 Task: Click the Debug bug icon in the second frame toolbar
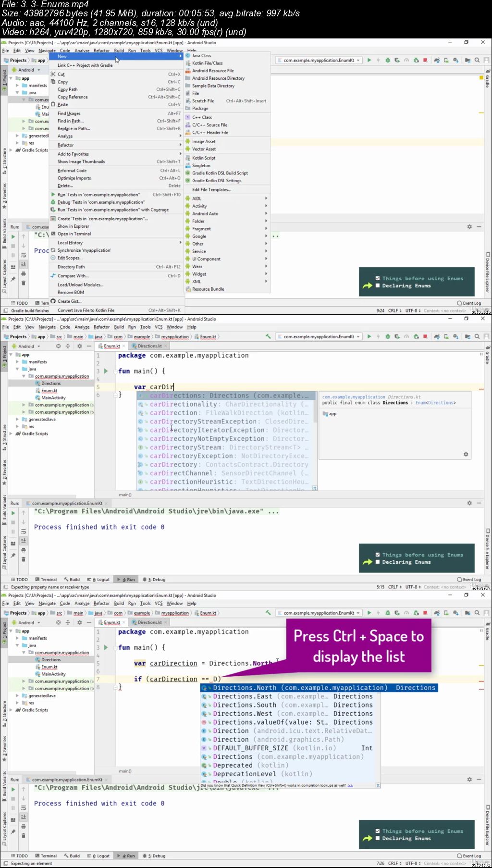[388, 336]
